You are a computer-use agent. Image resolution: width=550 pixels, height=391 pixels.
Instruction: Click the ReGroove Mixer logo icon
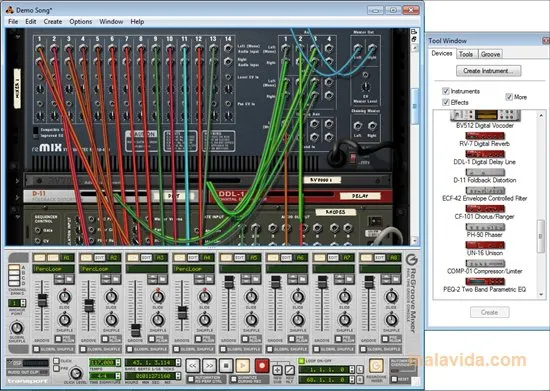coord(411,260)
